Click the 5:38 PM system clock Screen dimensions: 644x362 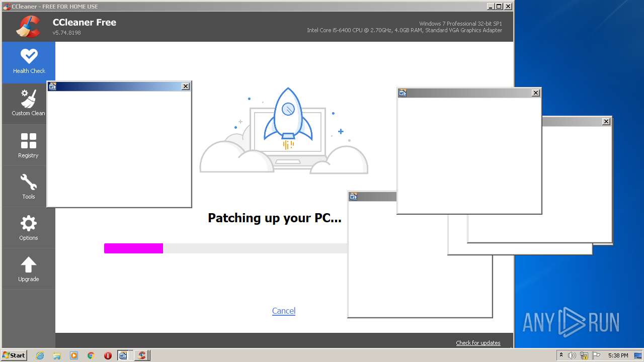pos(618,355)
